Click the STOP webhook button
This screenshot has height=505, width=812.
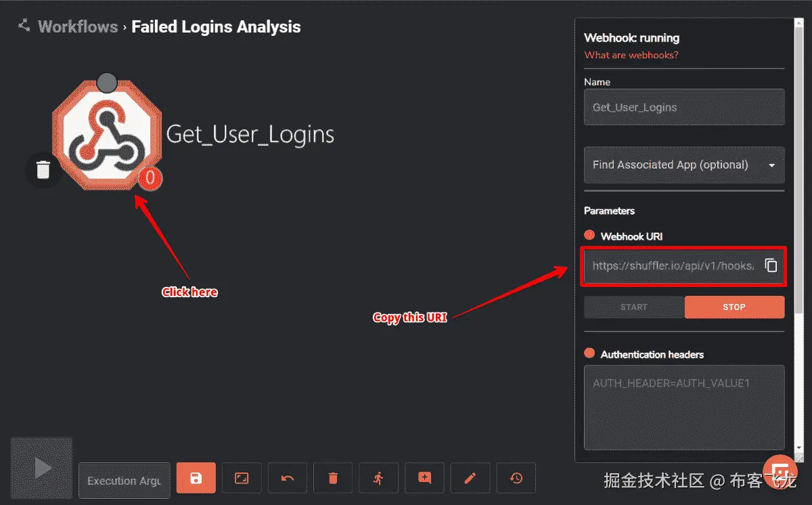coord(734,307)
